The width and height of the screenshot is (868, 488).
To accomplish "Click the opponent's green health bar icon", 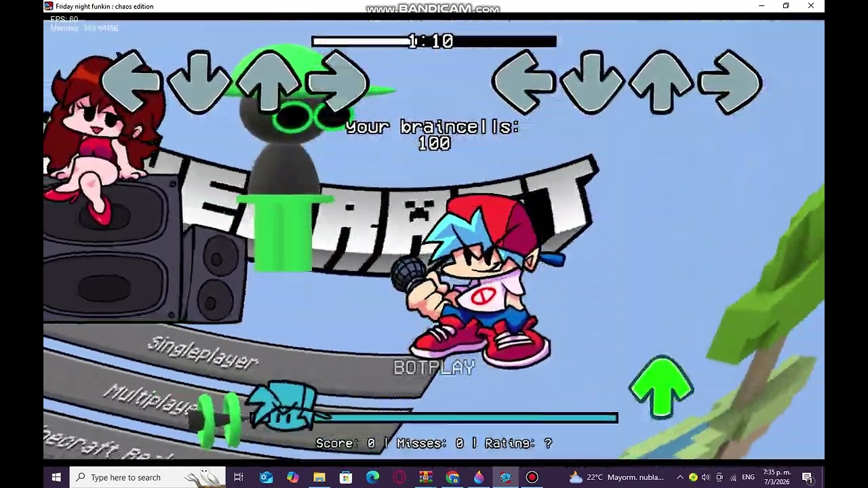I will [217, 419].
